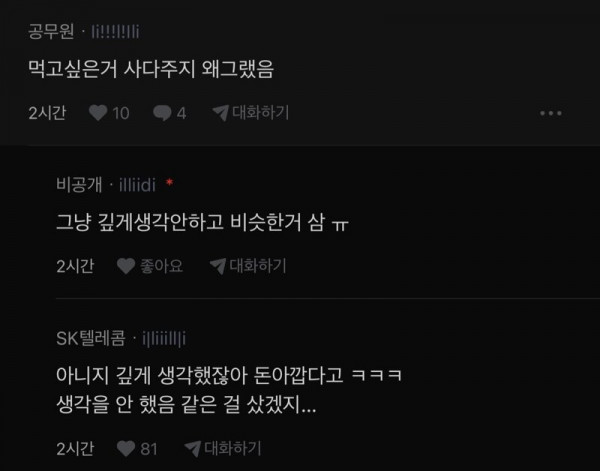The image size is (600, 471).
Task: Tap paper plane icon on 비공개 reply
Action: 218,266
